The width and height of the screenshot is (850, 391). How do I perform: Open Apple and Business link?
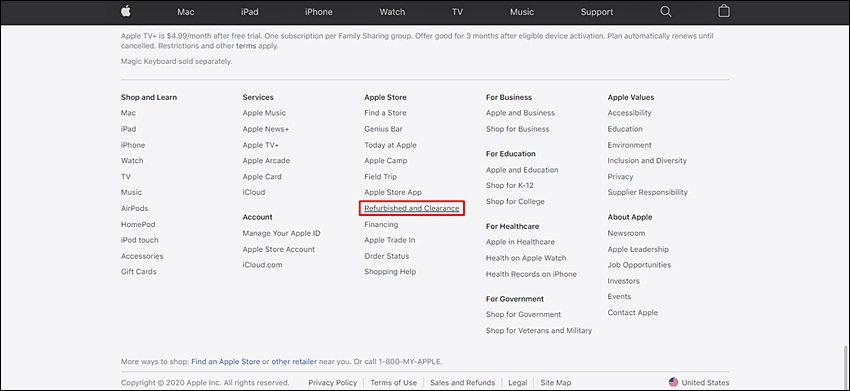point(520,113)
